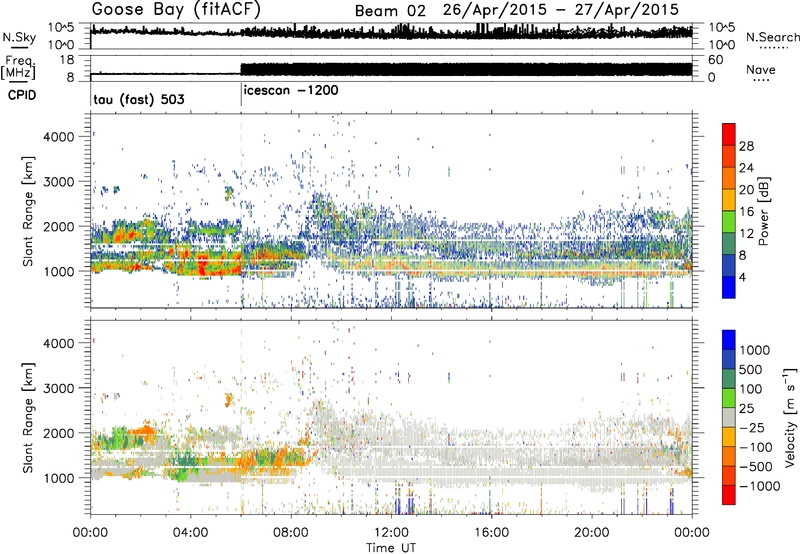Click the '60' Nave axis tick

(x=716, y=60)
